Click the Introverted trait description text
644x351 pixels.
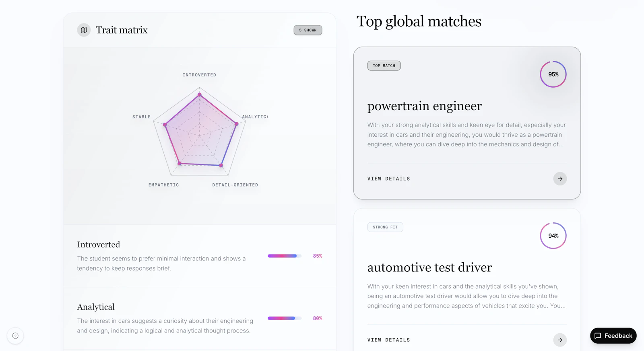tap(161, 263)
